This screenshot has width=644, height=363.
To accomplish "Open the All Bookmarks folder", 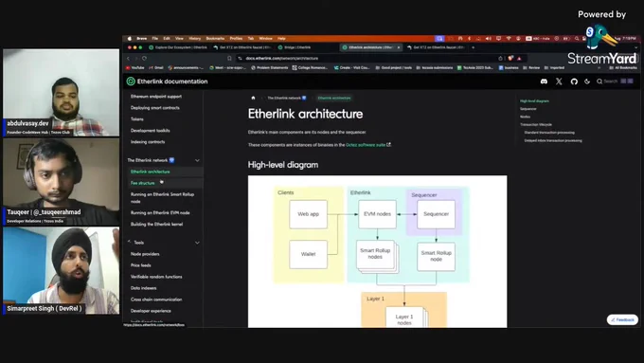I will point(623,68).
